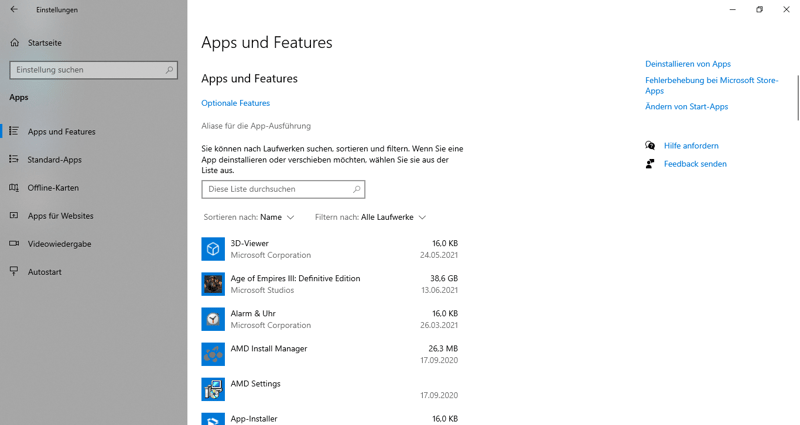800x425 pixels.
Task: Go back using the arrow icon
Action: point(14,9)
